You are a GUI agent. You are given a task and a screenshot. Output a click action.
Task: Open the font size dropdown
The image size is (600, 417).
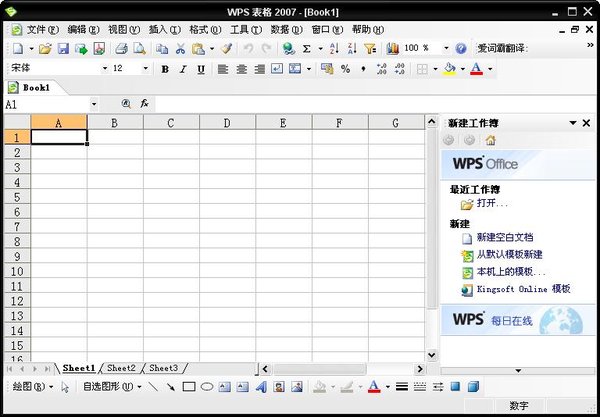[145, 69]
